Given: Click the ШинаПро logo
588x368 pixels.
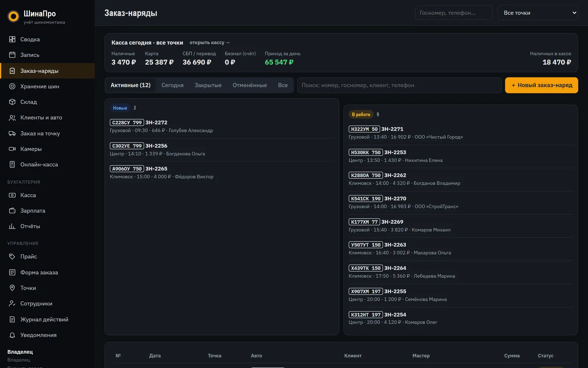Looking at the screenshot, I should pos(14,16).
